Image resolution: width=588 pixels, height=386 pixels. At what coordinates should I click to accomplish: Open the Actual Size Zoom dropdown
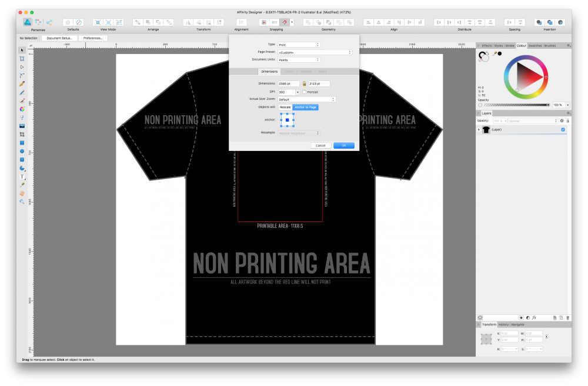pos(306,99)
